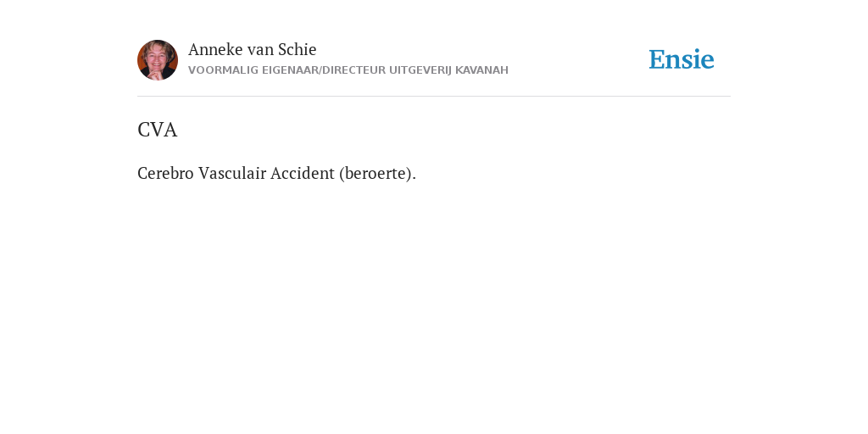Image resolution: width=868 pixels, height=434 pixels.
Task: Click the horizontal divider below the header
Action: click(434, 97)
